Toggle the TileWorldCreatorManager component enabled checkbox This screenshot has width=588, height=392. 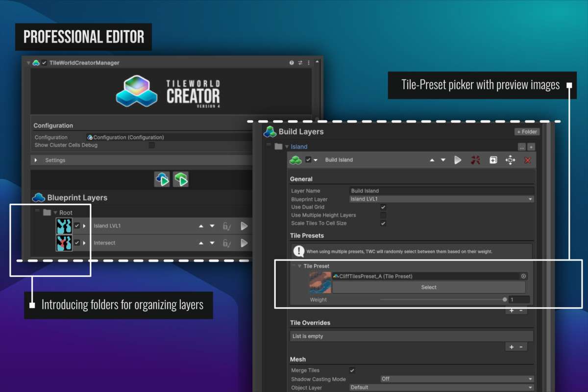click(x=44, y=63)
